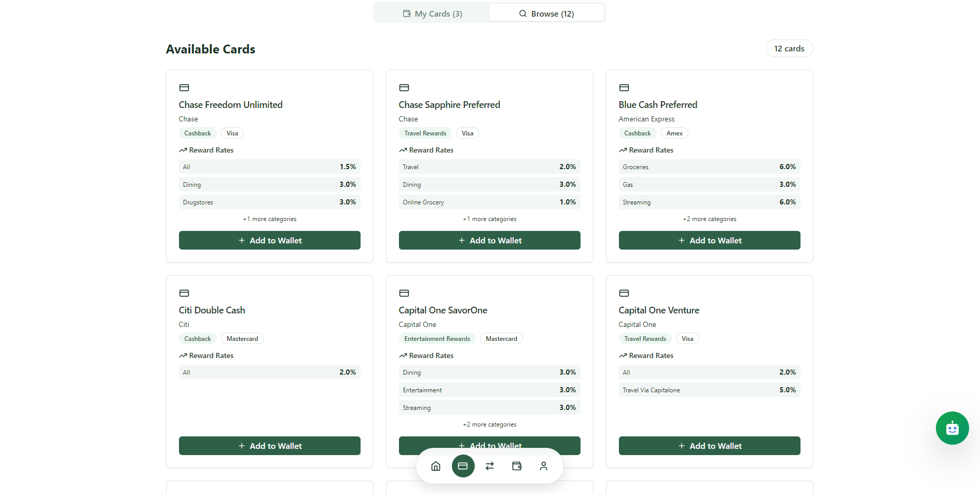The height and width of the screenshot is (494, 980).
Task: Select the Groceries 6.0% reward rate row
Action: click(710, 167)
